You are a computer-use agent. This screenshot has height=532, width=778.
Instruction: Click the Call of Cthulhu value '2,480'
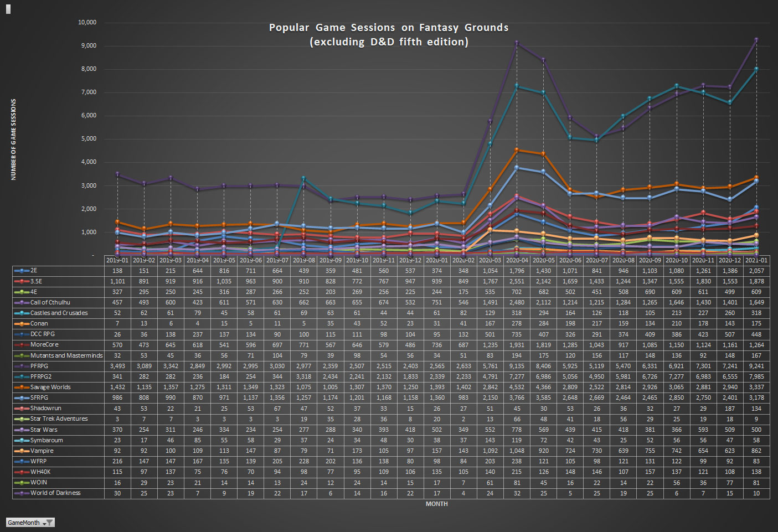tap(517, 302)
